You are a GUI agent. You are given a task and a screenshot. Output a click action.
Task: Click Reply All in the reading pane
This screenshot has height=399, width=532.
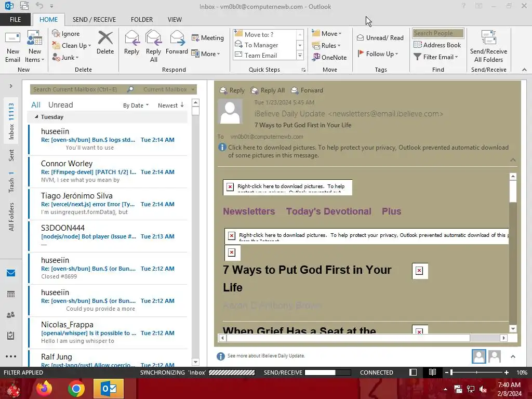click(268, 90)
